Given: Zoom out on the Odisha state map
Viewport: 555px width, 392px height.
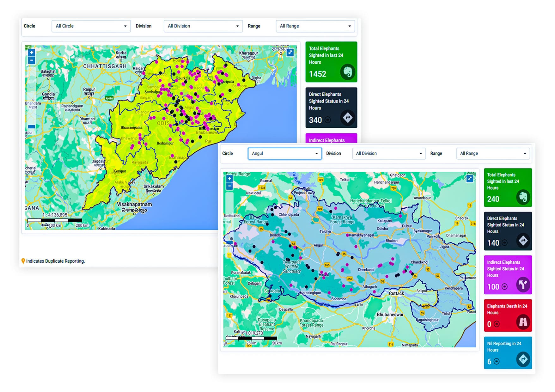Looking at the screenshot, I should [31, 60].
